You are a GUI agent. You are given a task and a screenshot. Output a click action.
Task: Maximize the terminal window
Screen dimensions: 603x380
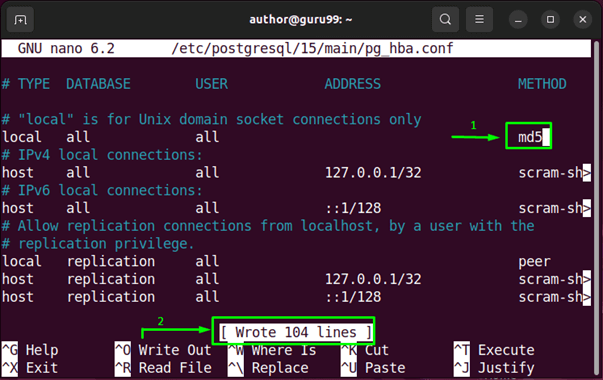550,20
